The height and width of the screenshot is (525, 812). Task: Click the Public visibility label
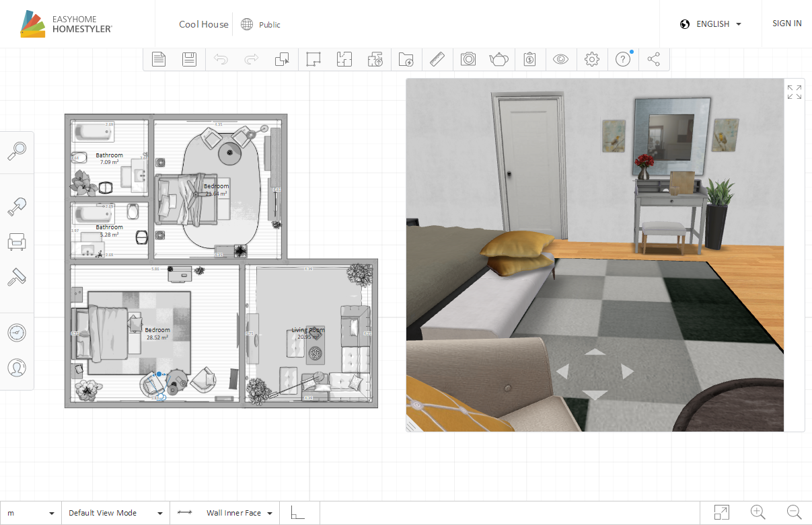[270, 25]
